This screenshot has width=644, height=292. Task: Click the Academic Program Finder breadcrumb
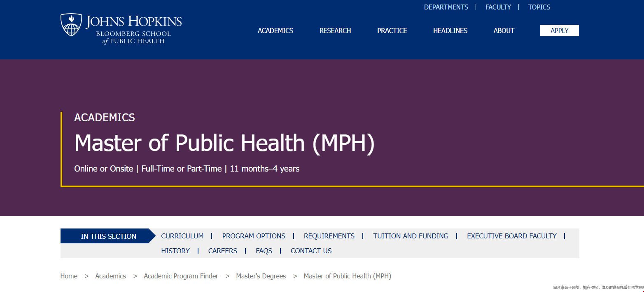181,276
